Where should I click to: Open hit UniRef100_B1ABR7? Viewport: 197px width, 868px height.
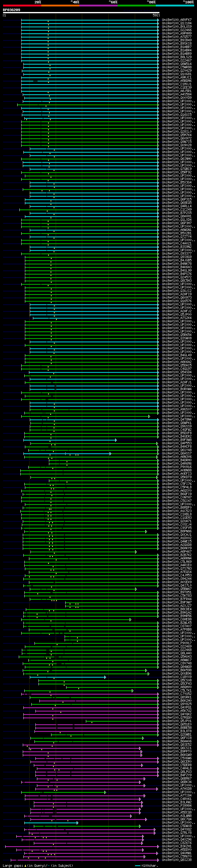coord(177,47)
